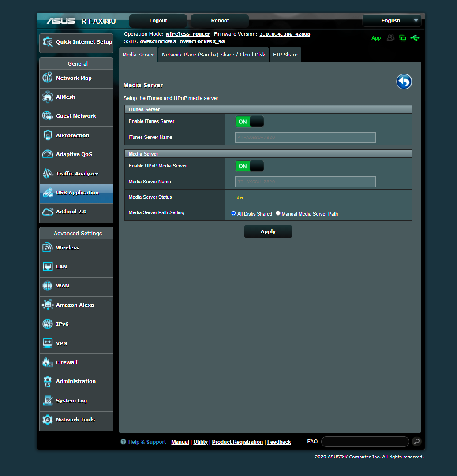457x476 pixels.
Task: Click the IPv6 globe icon
Action: pyautogui.click(x=47, y=324)
